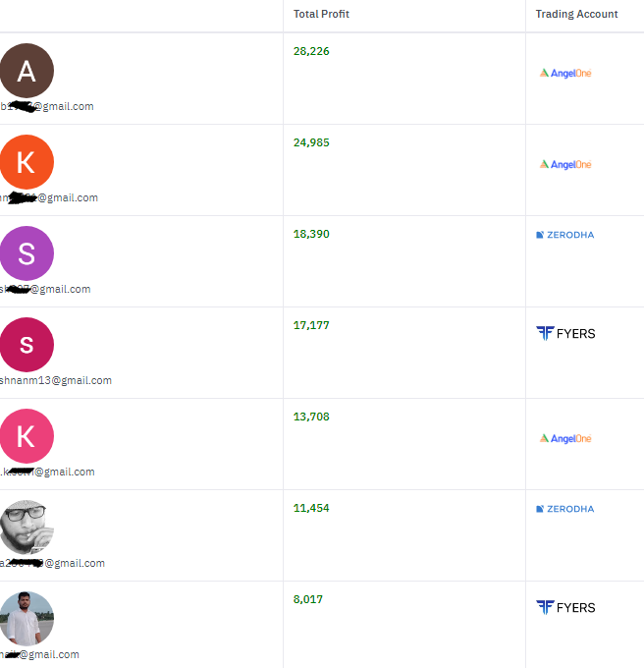Click AngelOne logo beside 28,226 profit
Screen dimensions: 644x668
point(565,74)
